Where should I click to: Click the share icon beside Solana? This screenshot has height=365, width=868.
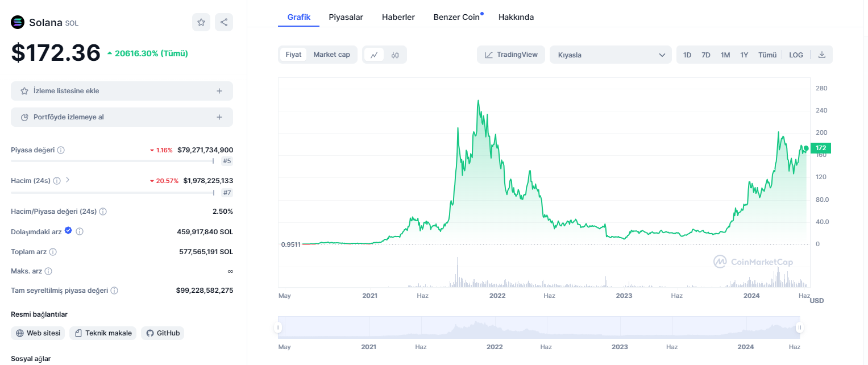pyautogui.click(x=224, y=22)
